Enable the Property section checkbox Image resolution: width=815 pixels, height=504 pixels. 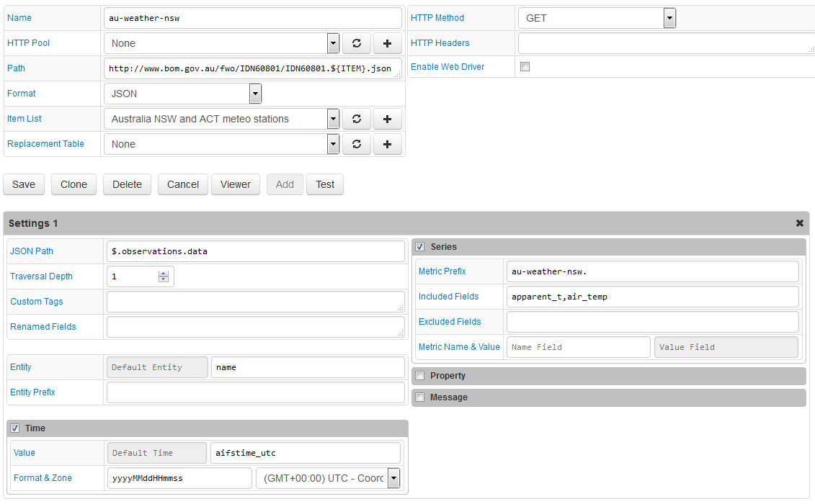[x=420, y=376]
